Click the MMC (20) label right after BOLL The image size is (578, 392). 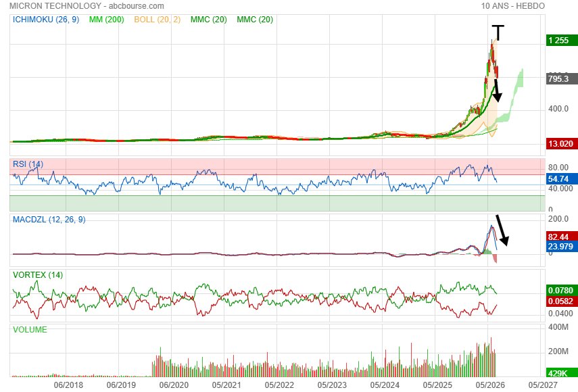coord(209,20)
